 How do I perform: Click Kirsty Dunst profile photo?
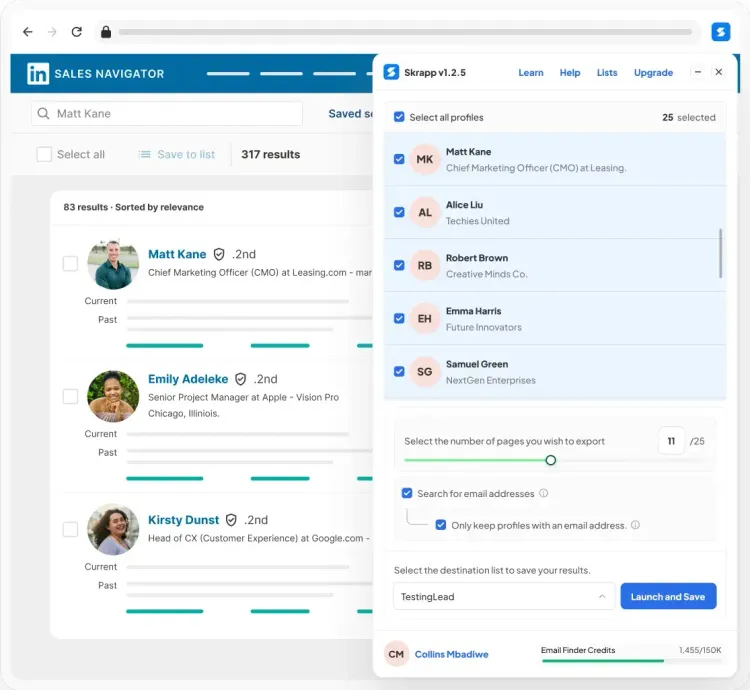tap(113, 529)
